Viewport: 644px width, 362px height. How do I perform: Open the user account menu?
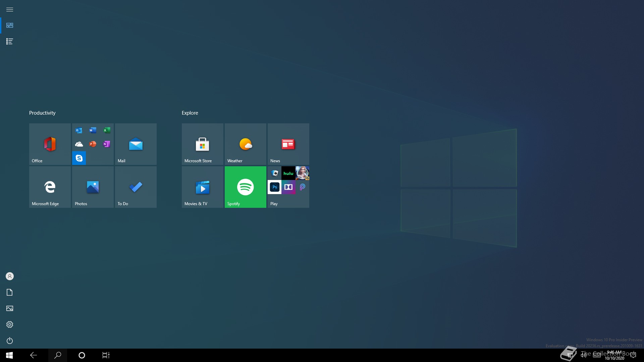coord(10,276)
